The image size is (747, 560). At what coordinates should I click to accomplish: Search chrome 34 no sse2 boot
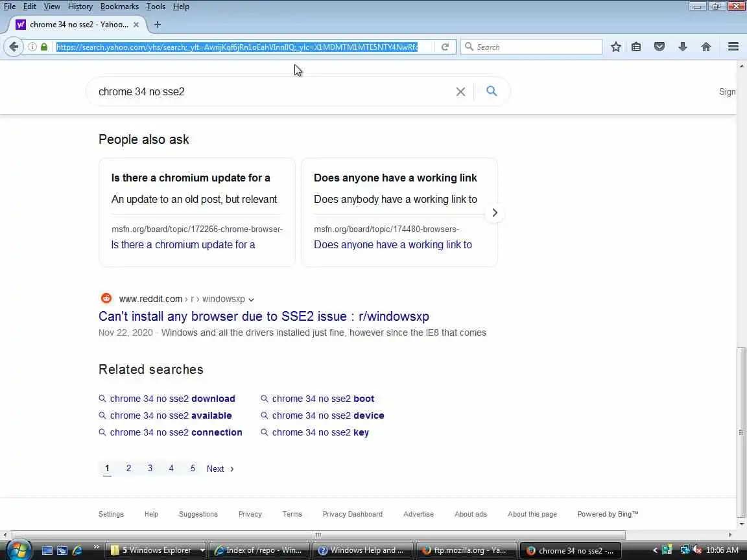(323, 399)
